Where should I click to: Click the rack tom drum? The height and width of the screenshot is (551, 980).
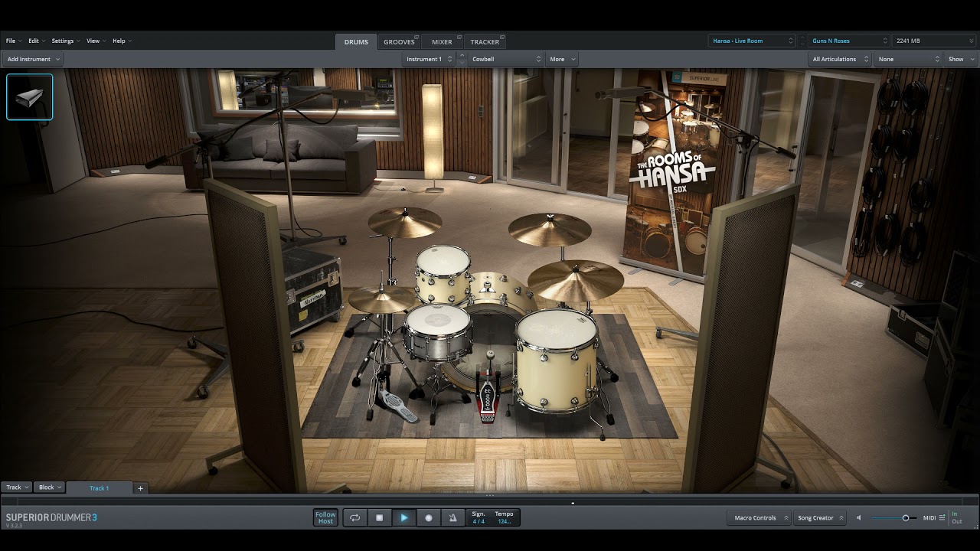pos(443,275)
